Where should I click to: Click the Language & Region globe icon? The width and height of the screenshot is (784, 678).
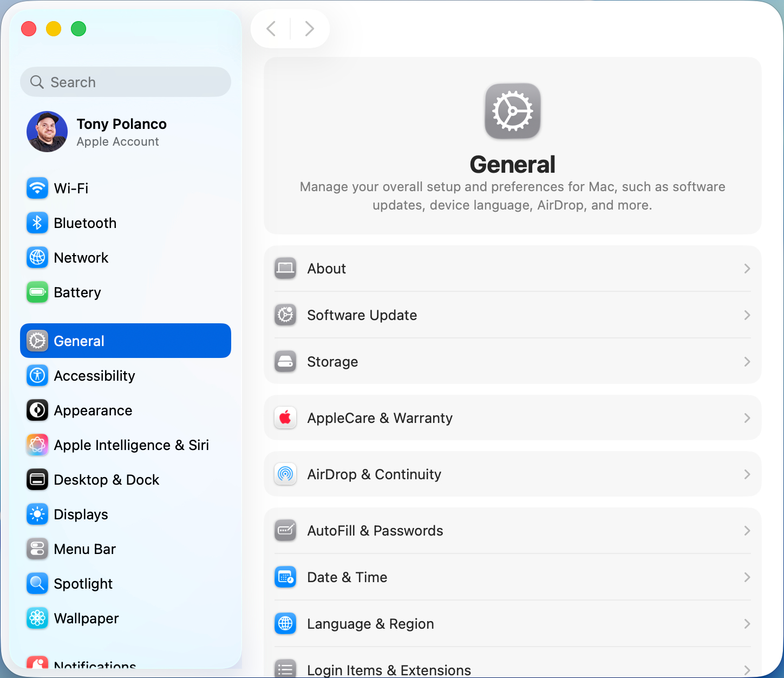pyautogui.click(x=285, y=624)
